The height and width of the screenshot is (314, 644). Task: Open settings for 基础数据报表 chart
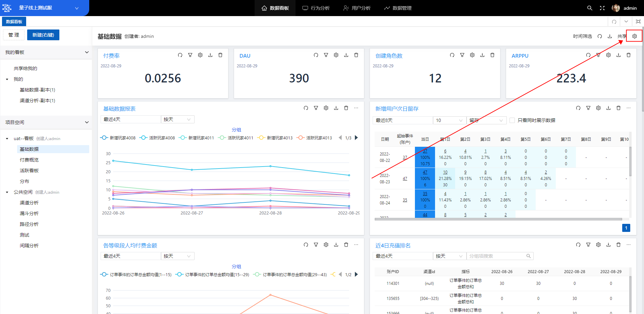click(x=326, y=108)
